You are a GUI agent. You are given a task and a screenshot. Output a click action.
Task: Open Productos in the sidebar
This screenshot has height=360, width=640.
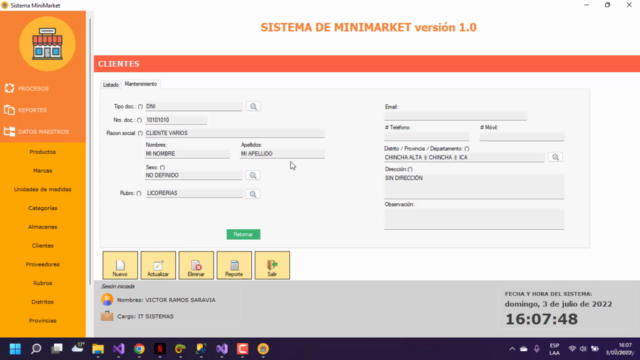[x=42, y=152]
